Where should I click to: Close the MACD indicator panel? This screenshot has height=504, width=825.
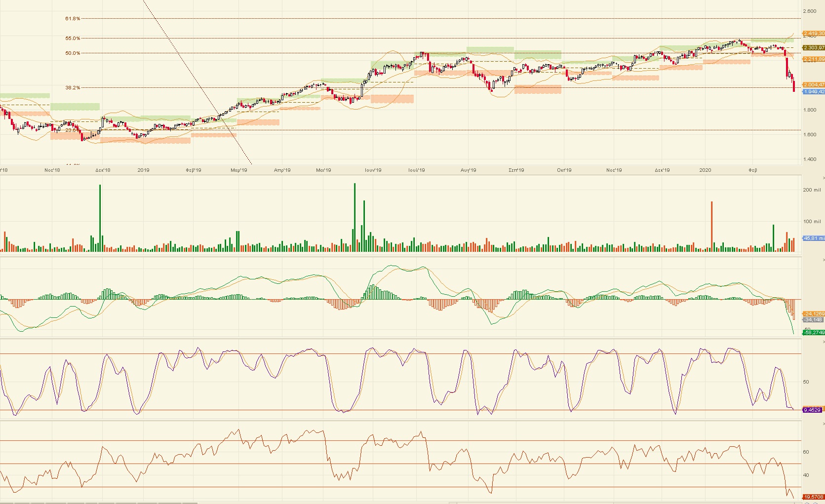[823, 259]
